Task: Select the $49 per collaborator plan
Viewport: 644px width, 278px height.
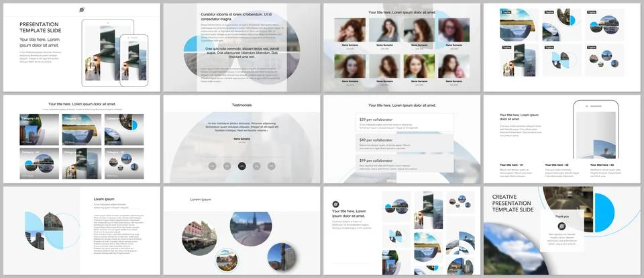Action: tap(405, 143)
